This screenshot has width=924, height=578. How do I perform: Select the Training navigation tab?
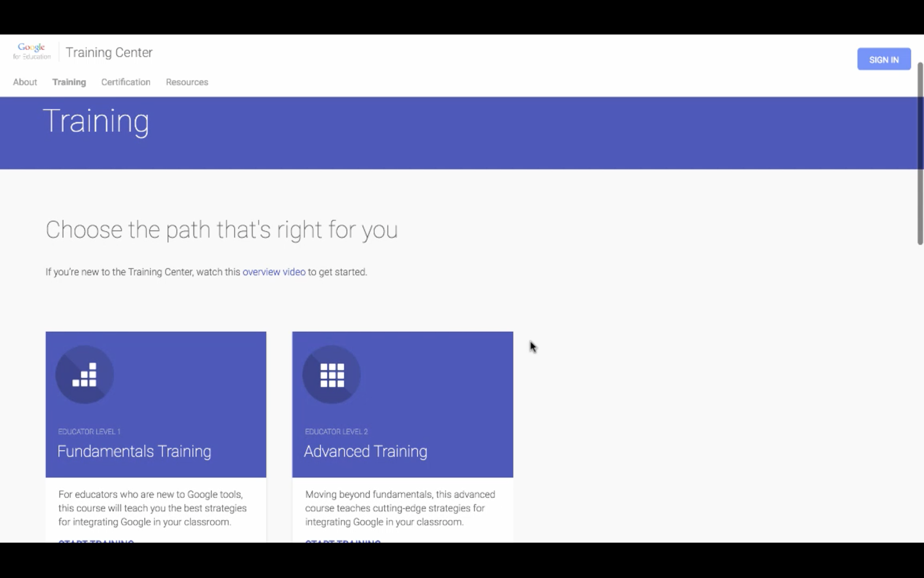(69, 82)
